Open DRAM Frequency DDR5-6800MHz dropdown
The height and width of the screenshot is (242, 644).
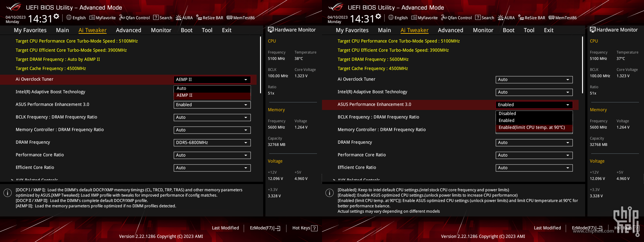click(212, 143)
